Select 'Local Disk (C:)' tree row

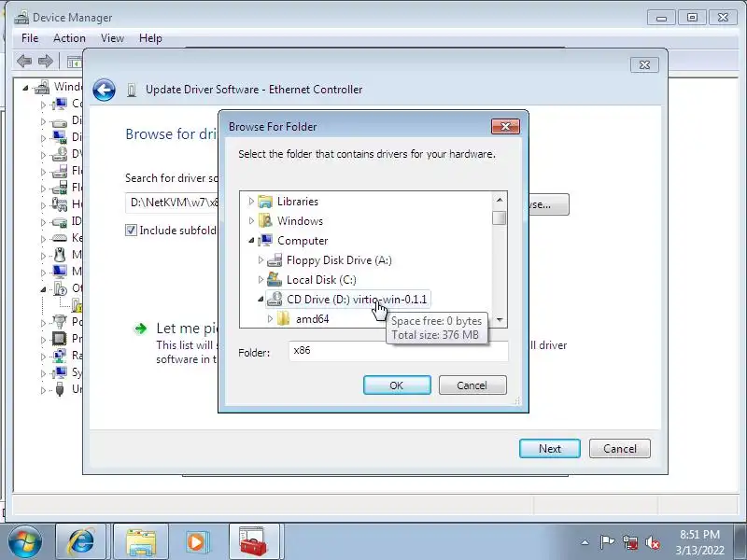click(x=321, y=279)
